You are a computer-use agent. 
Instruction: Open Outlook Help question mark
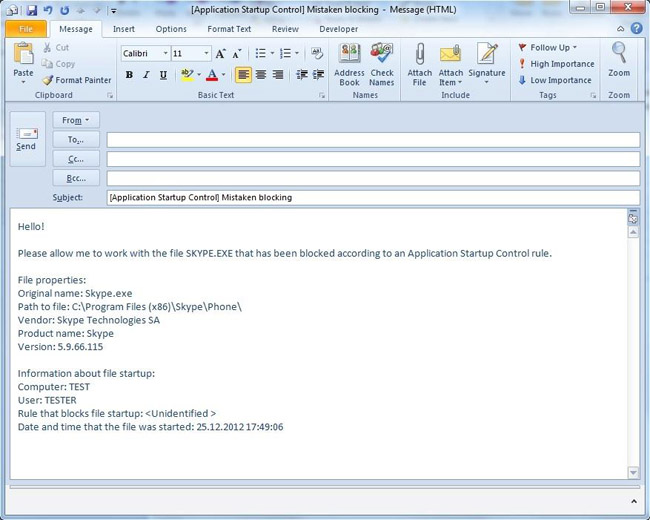(636, 28)
